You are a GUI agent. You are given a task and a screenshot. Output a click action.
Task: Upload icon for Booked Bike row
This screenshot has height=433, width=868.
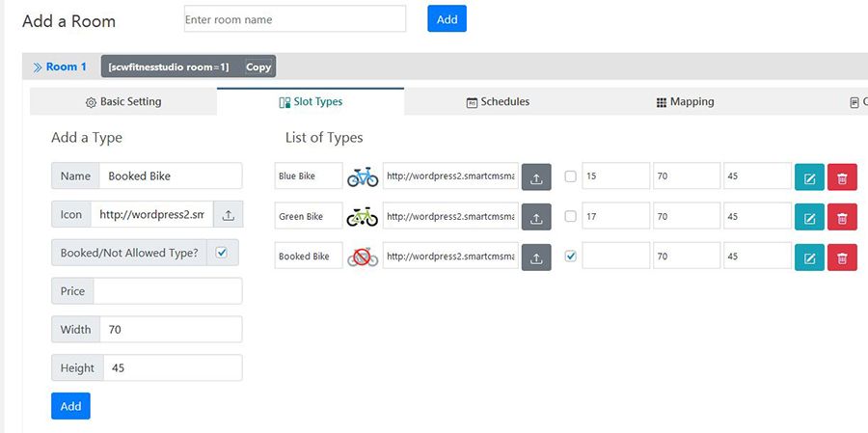coord(536,257)
